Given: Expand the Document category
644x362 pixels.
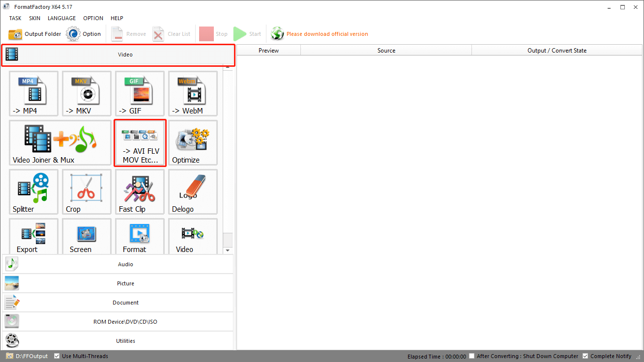Looking at the screenshot, I should pyautogui.click(x=118, y=303).
